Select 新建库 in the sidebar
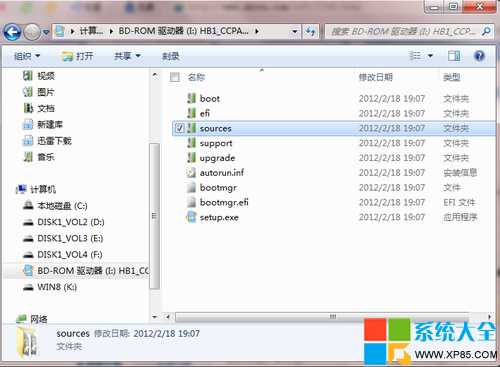 (x=43, y=124)
